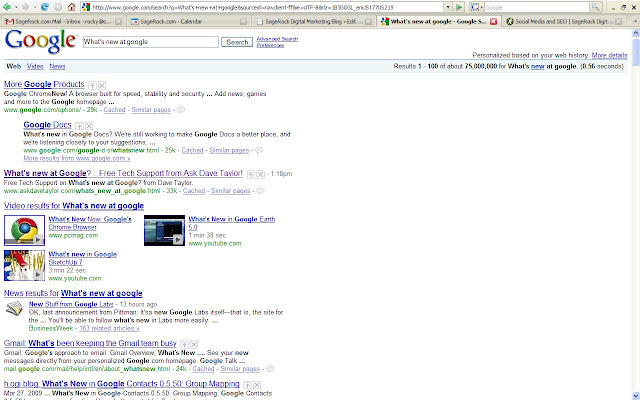Comment on the Ask Dave Taylor result

click(x=260, y=191)
